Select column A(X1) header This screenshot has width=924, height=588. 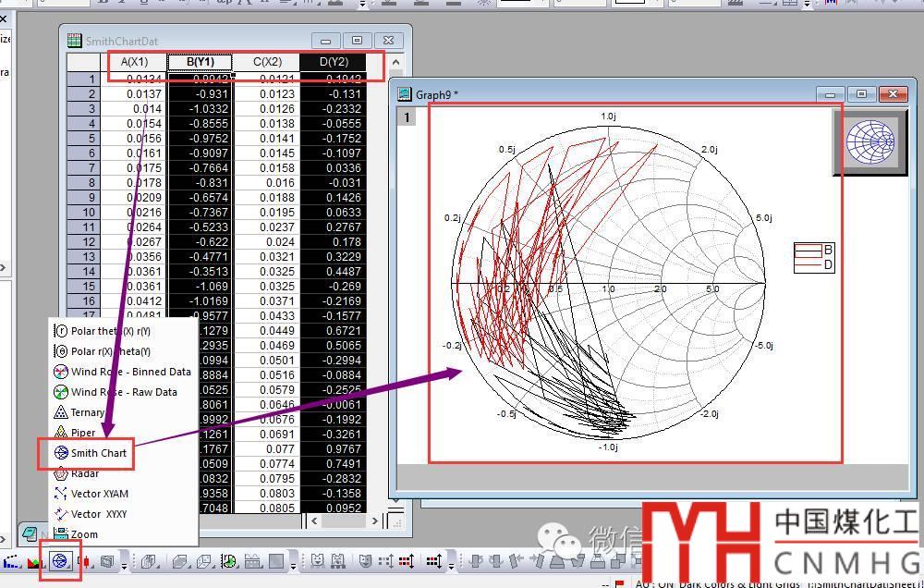pyautogui.click(x=134, y=63)
